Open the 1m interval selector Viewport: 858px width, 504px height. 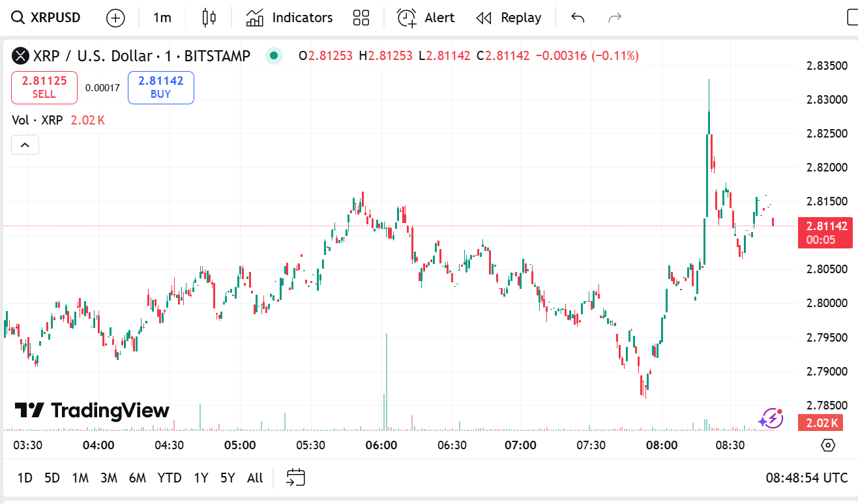(x=162, y=18)
